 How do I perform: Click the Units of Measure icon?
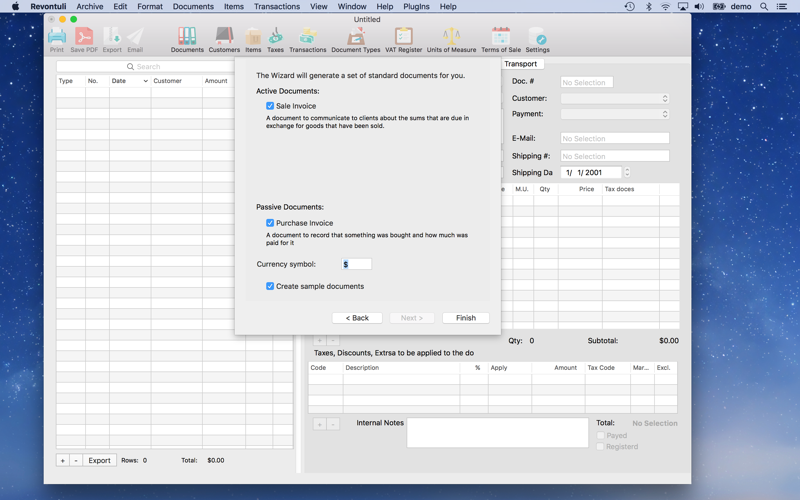click(451, 39)
